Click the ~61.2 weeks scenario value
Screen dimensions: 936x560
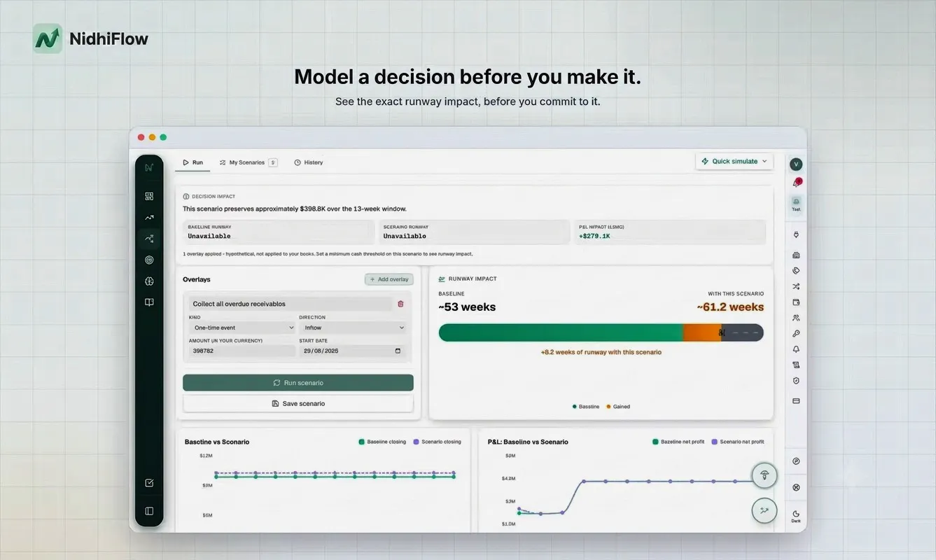730,307
